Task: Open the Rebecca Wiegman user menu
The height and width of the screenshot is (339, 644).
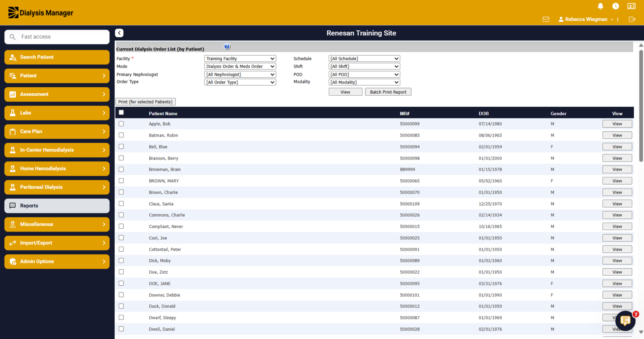Action: tap(586, 19)
